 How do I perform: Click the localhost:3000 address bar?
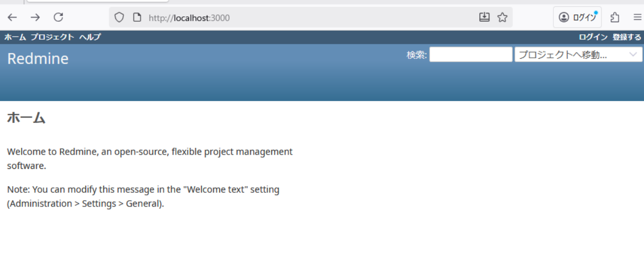click(307, 17)
